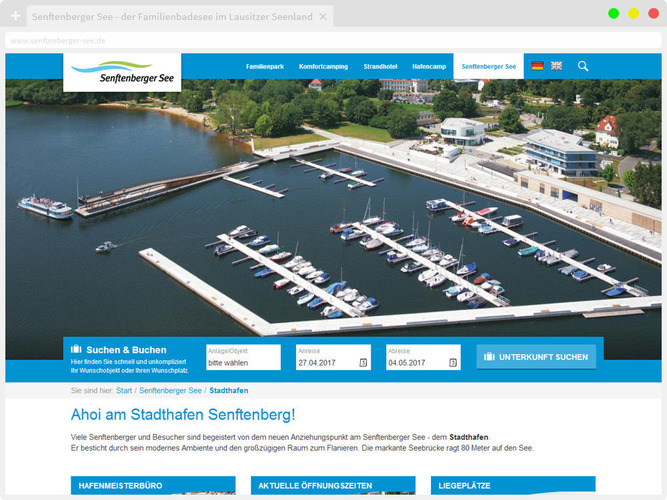Click the suitcase icon beside Suchen & Buchen

point(76,349)
